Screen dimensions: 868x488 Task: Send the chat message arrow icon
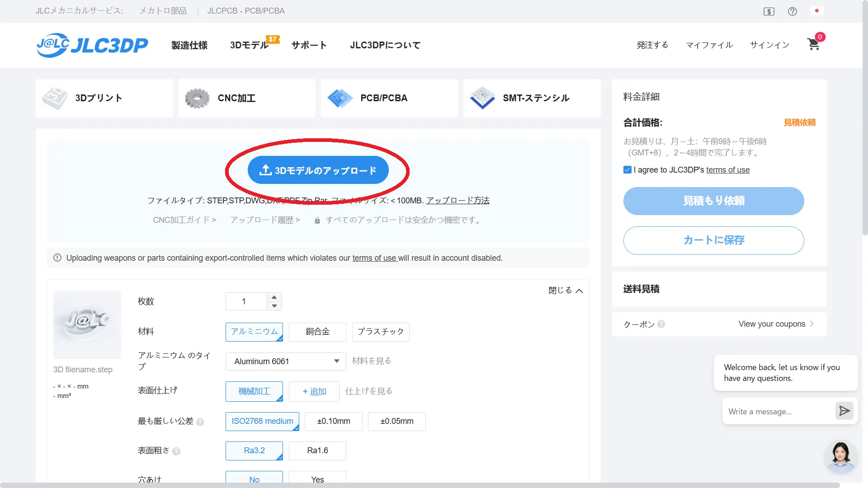(844, 411)
